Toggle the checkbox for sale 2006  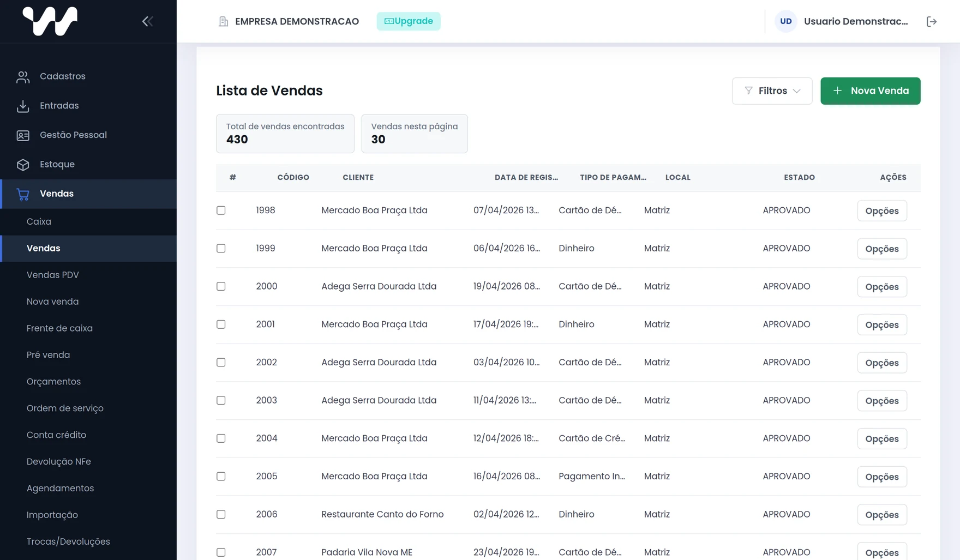pos(221,515)
